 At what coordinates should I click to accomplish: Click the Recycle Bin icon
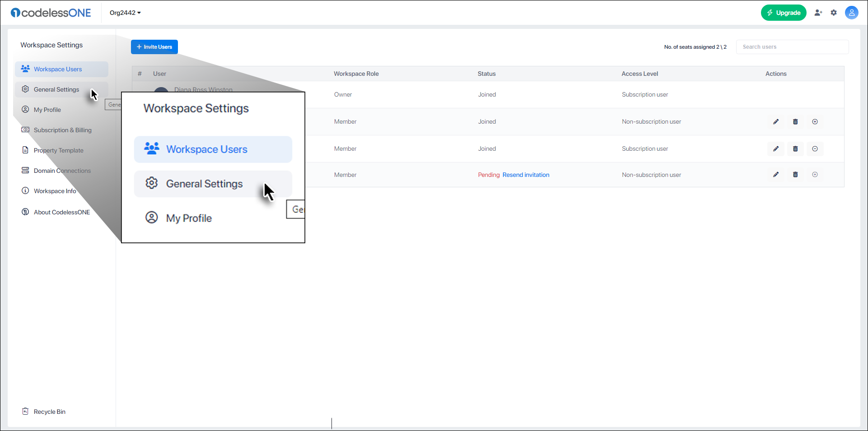[x=25, y=411]
